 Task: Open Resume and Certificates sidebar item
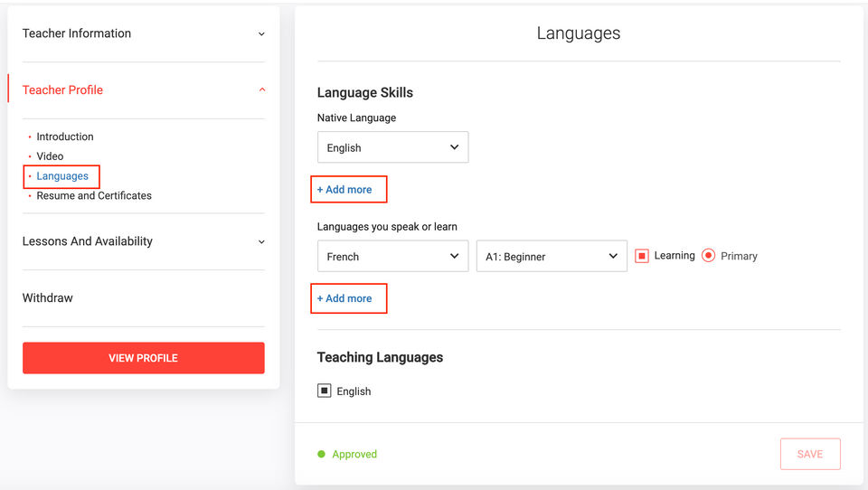(94, 195)
